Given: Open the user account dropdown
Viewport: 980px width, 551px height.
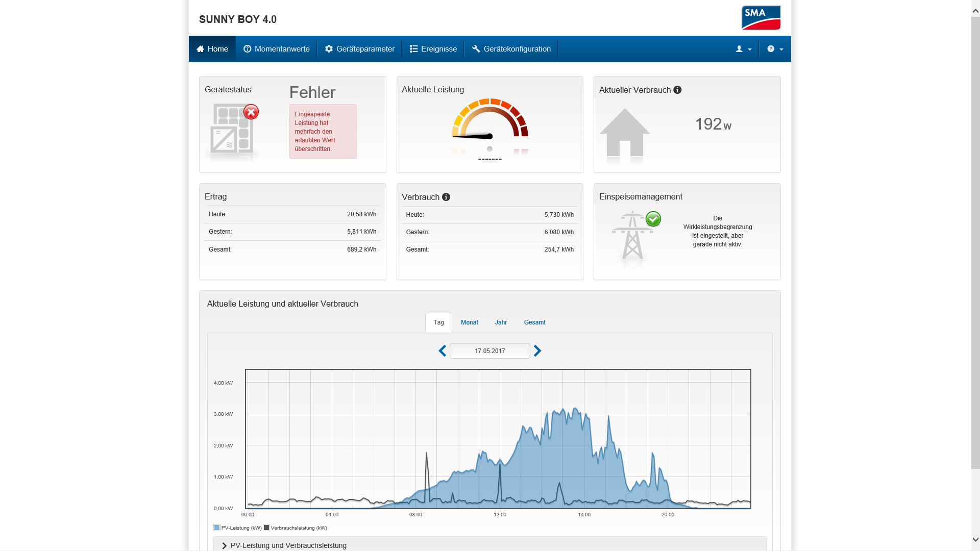Looking at the screenshot, I should 743,49.
